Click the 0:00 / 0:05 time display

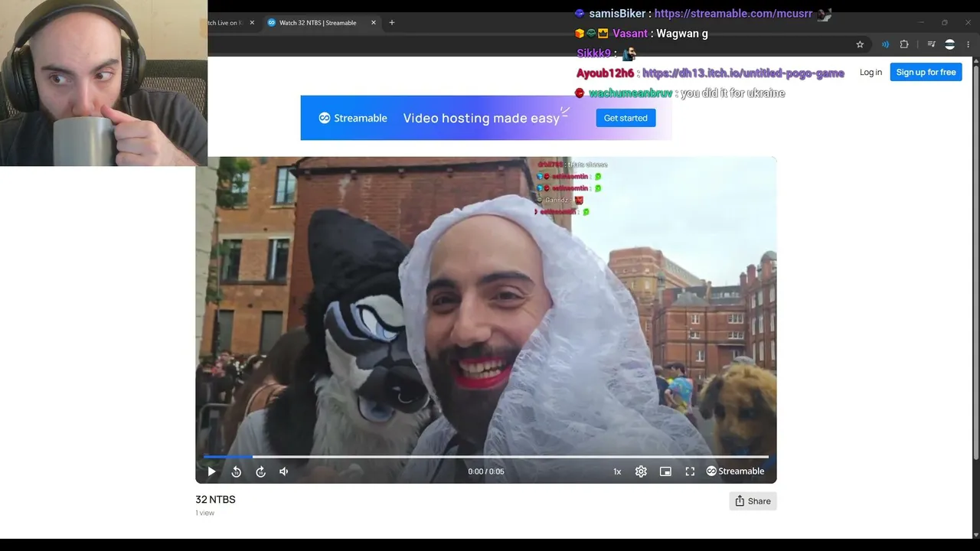(x=486, y=471)
